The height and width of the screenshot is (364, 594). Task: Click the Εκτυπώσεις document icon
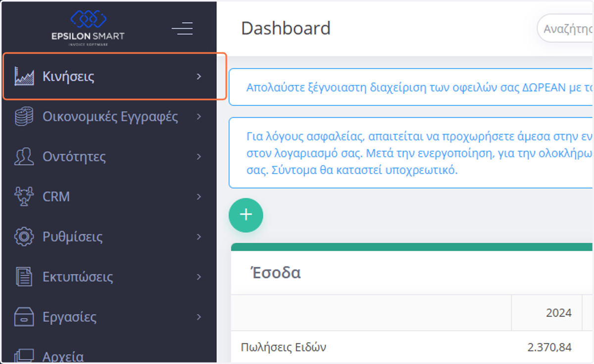coord(24,277)
